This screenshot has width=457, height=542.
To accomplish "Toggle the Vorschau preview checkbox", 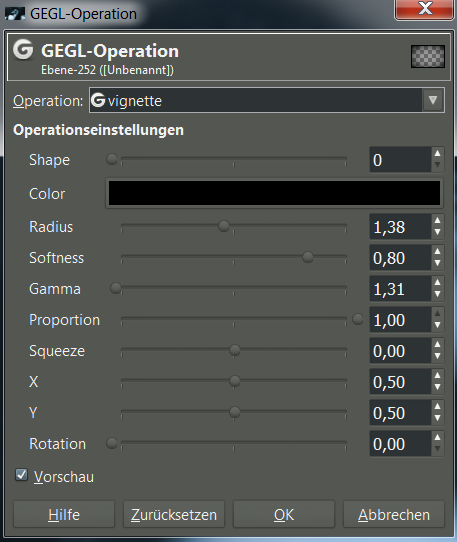I will [x=21, y=475].
